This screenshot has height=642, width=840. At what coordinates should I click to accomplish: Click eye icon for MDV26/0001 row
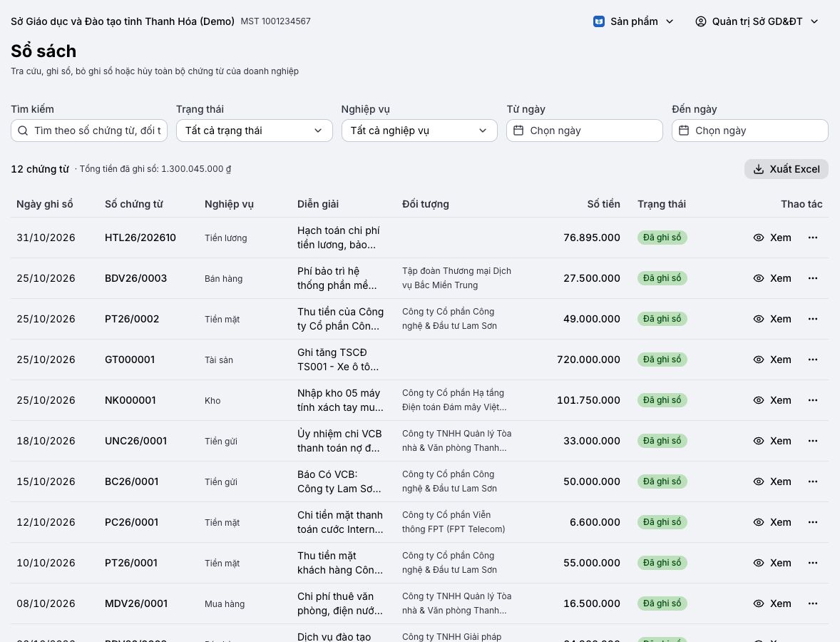pos(759,603)
